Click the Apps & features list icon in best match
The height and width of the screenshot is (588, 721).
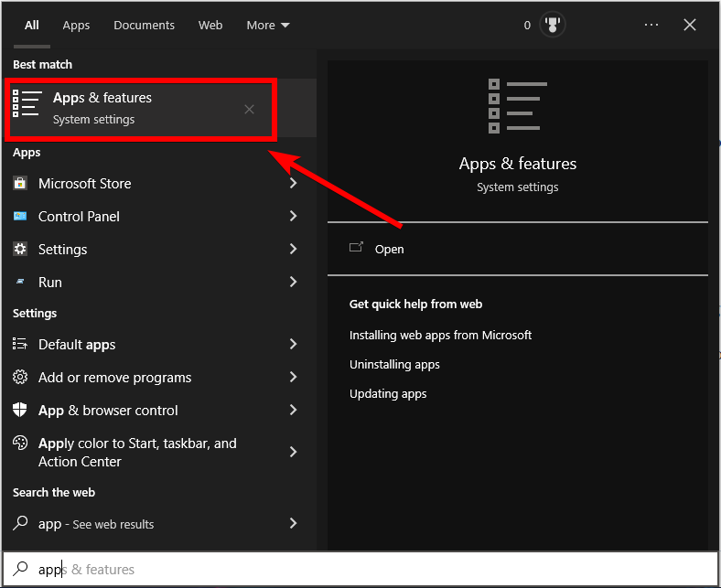(27, 103)
